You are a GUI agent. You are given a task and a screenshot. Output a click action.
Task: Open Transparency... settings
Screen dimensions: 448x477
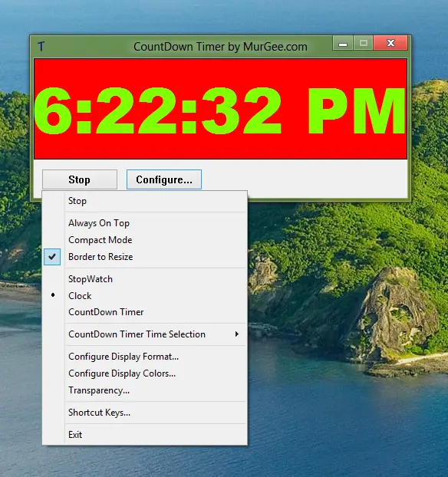click(x=144, y=390)
